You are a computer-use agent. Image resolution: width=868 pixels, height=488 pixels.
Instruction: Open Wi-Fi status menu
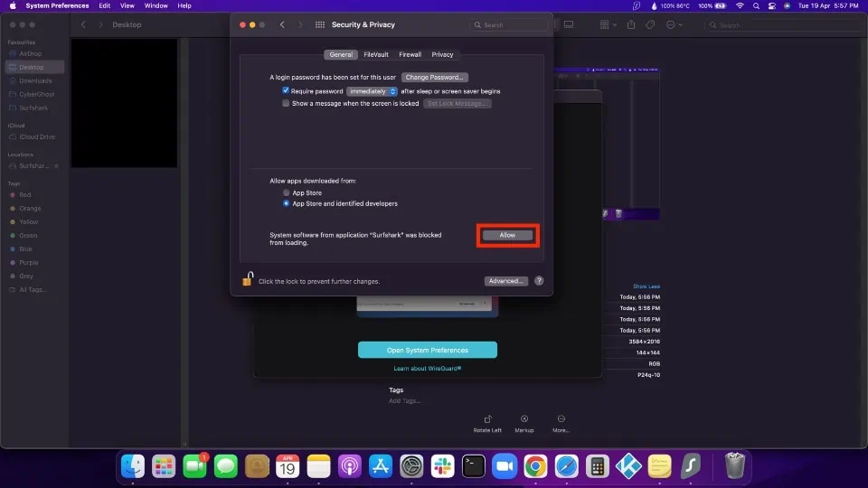pyautogui.click(x=740, y=5)
